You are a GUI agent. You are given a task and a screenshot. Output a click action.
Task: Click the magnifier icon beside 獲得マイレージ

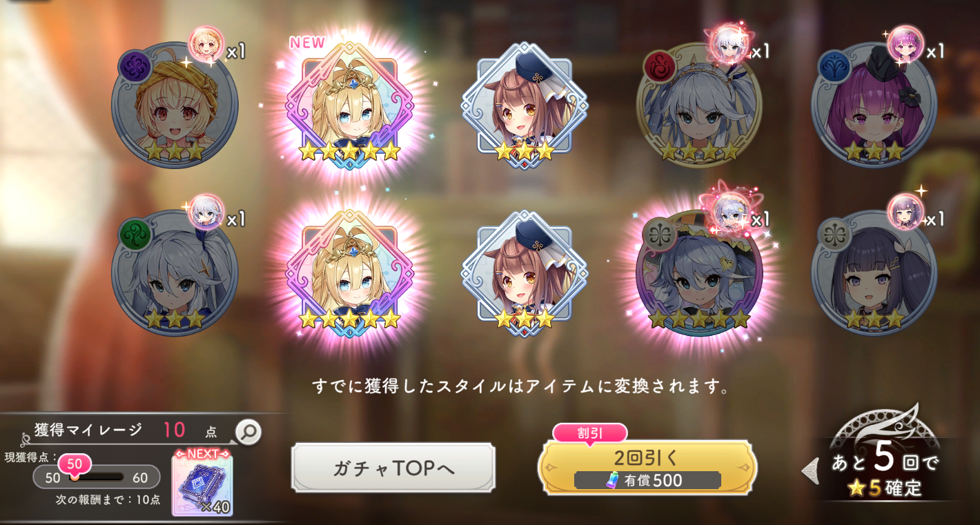pyautogui.click(x=248, y=432)
